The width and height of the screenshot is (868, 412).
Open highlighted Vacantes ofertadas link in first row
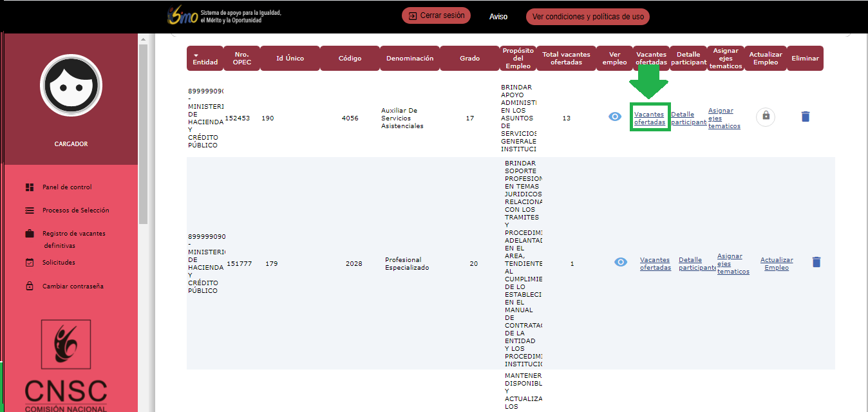click(650, 118)
